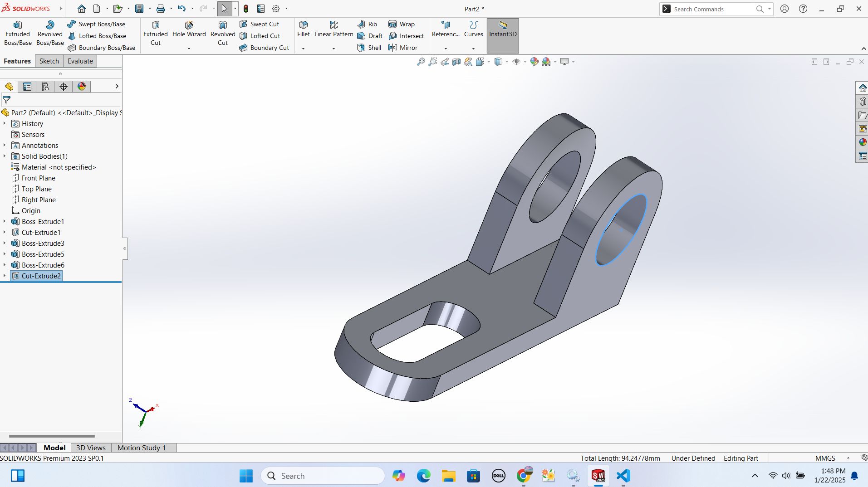Screen dimensions: 868x487
Task: Click the Rib tool
Action: 367,24
